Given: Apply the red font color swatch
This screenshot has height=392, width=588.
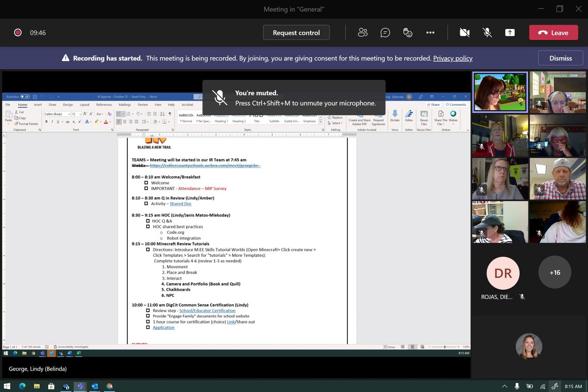Looking at the screenshot, I should tap(106, 122).
